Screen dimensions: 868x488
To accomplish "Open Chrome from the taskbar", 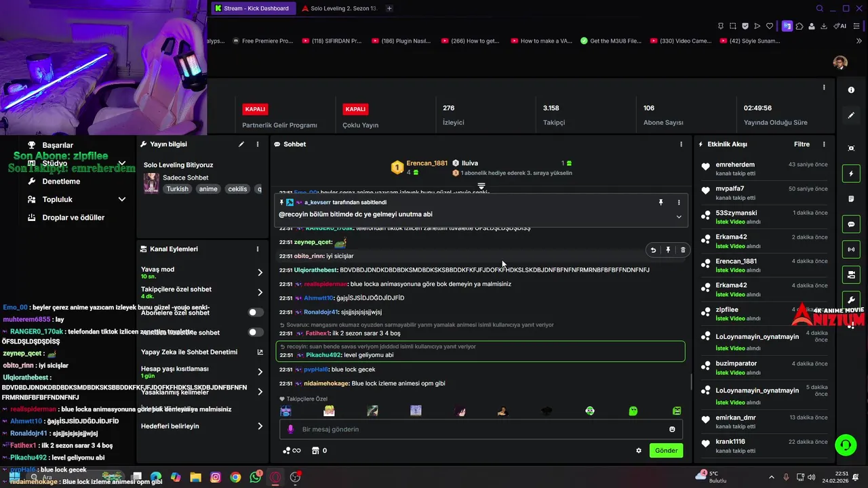I will (235, 477).
